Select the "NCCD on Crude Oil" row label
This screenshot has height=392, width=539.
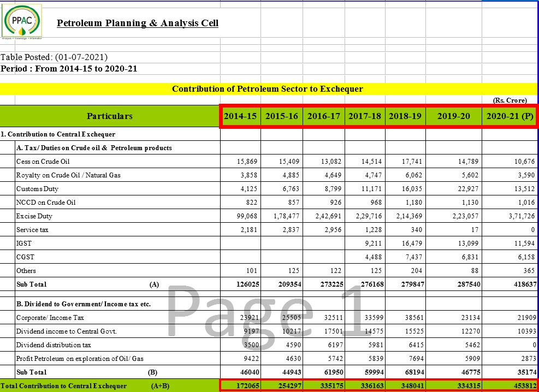46,203
